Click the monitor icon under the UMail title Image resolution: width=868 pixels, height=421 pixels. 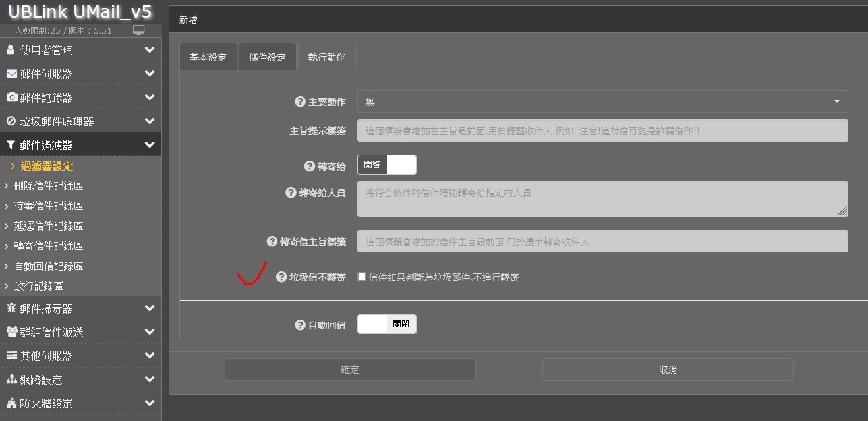pos(138,30)
